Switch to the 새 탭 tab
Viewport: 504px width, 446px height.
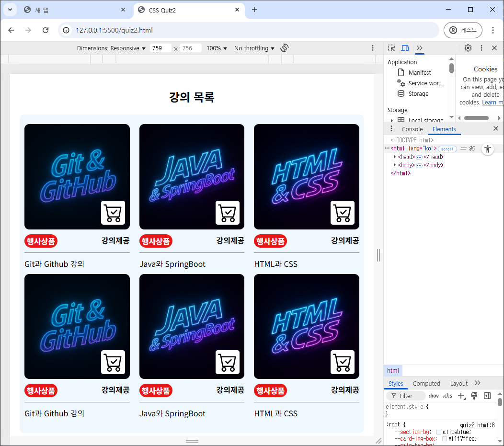coord(73,10)
